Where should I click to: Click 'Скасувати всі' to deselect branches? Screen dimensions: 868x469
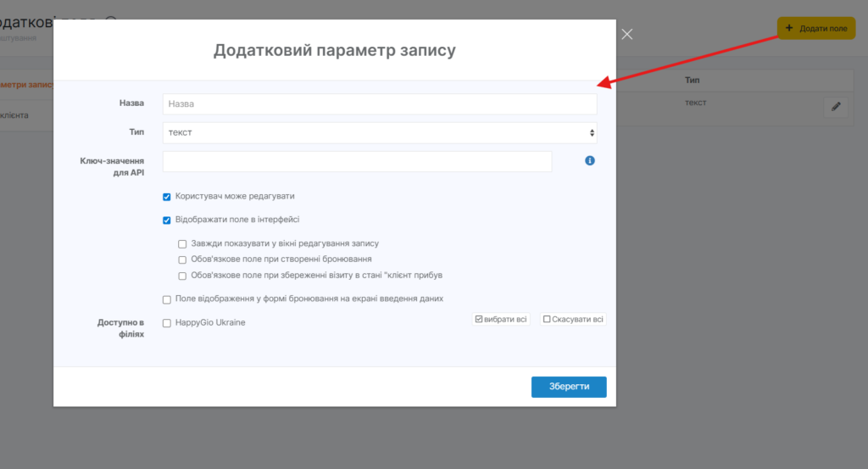pyautogui.click(x=573, y=320)
